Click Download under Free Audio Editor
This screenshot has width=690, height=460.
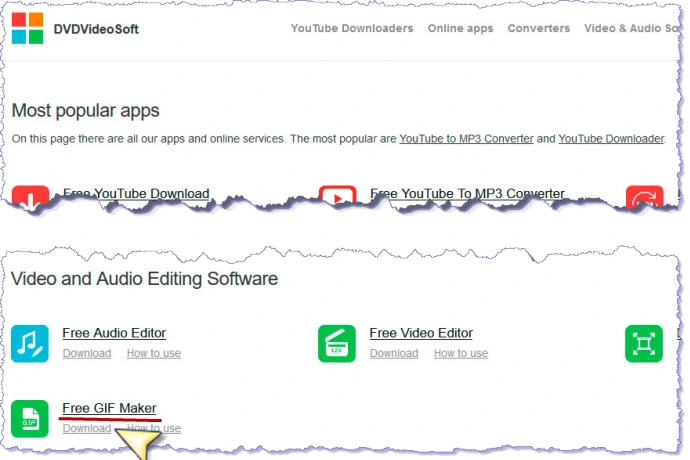[87, 353]
